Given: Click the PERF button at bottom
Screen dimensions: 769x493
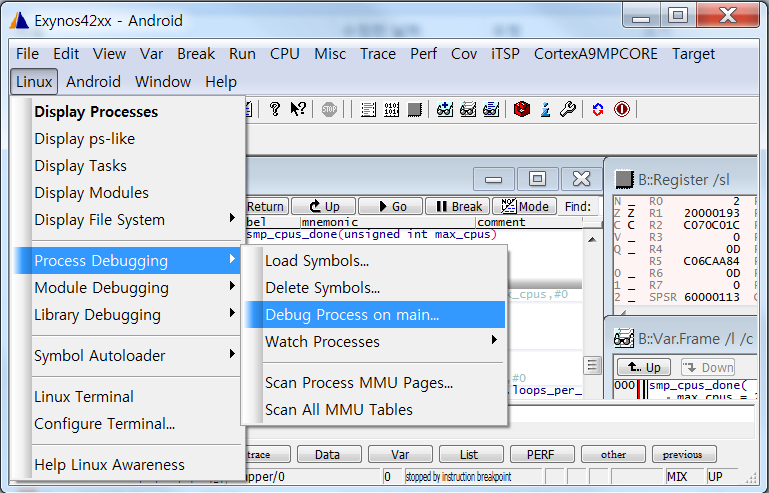Looking at the screenshot, I should 541,454.
